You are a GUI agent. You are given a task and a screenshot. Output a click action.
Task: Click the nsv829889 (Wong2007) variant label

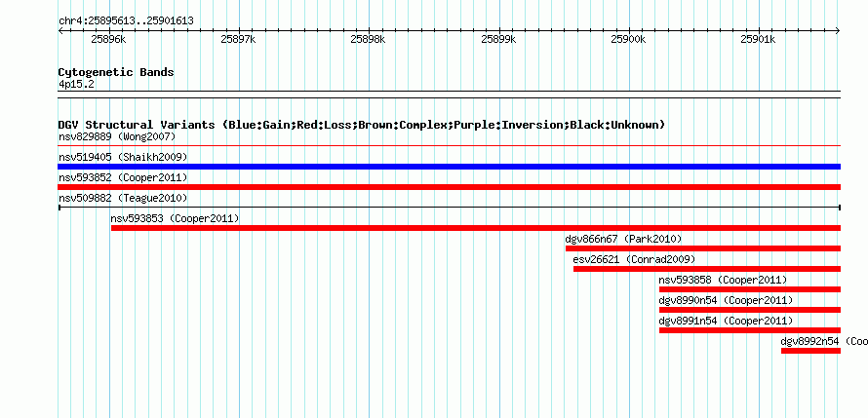coord(117,136)
